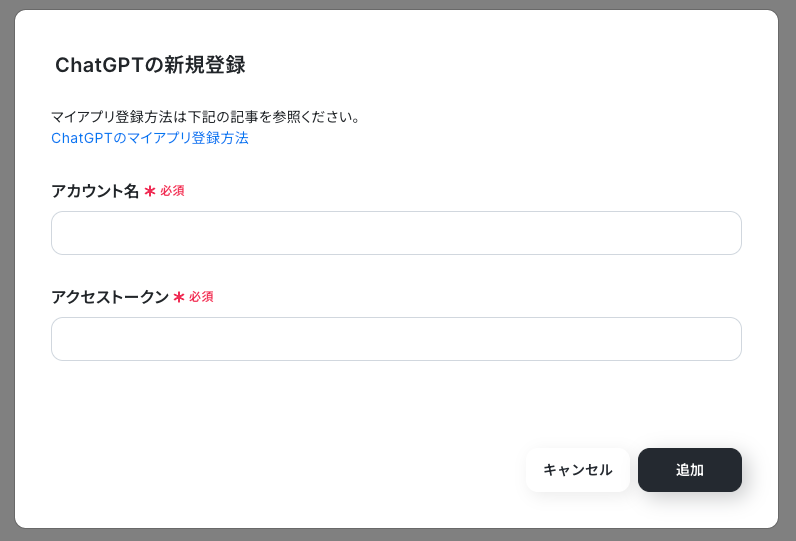Viewport: 796px width, 541px height.
Task: Click 参照ください at the instruction's end
Action: coord(311,117)
